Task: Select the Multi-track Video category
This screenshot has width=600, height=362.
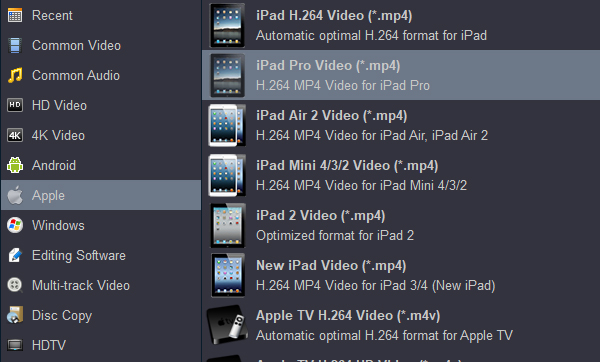Action: [101, 285]
